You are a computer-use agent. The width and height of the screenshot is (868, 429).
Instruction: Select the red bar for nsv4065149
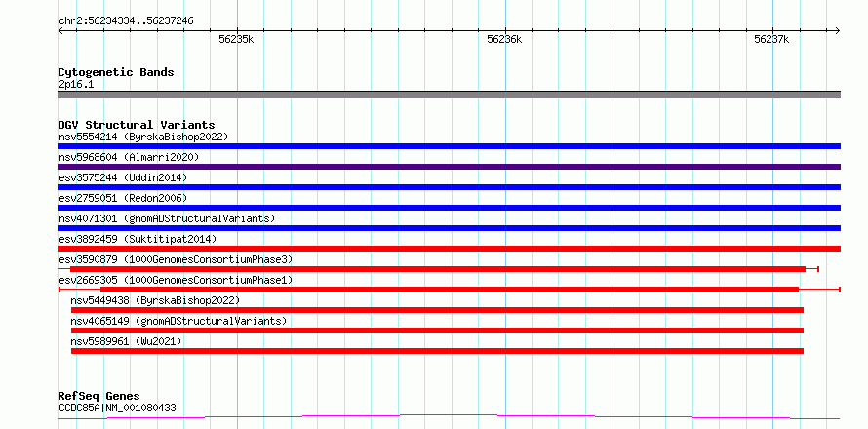tap(437, 331)
